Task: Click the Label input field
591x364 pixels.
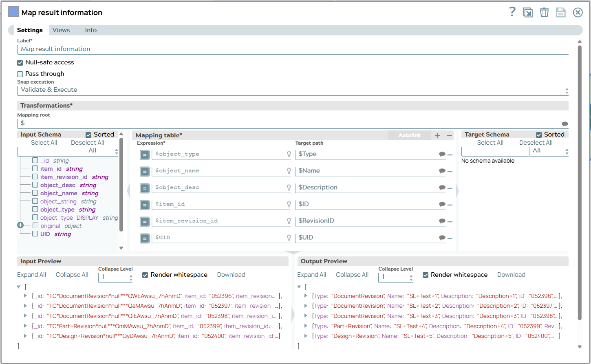Action: 293,49
